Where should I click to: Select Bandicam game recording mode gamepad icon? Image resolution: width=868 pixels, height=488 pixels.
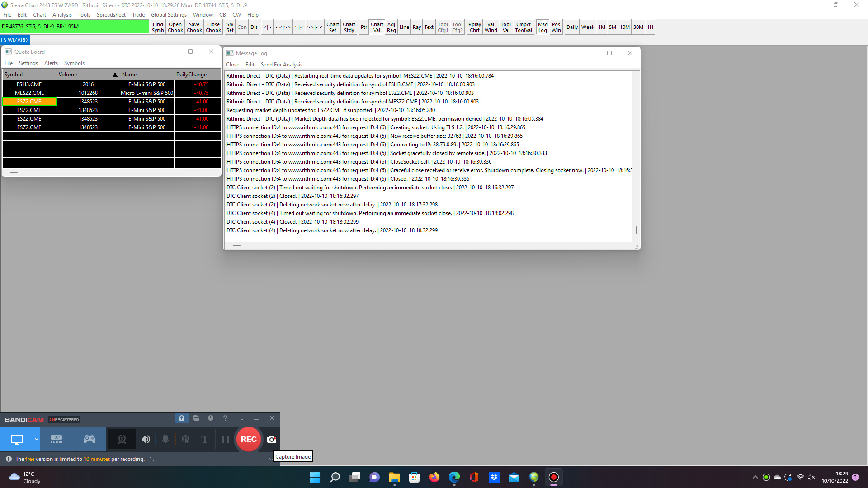[x=90, y=439]
